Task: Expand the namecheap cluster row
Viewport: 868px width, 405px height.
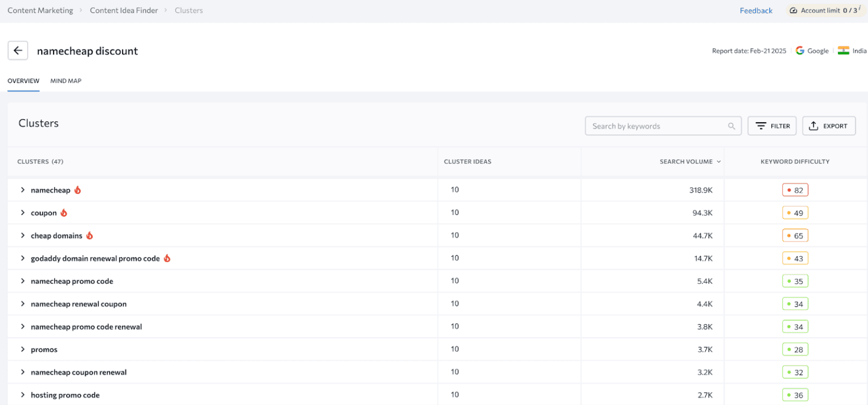Action: 23,190
